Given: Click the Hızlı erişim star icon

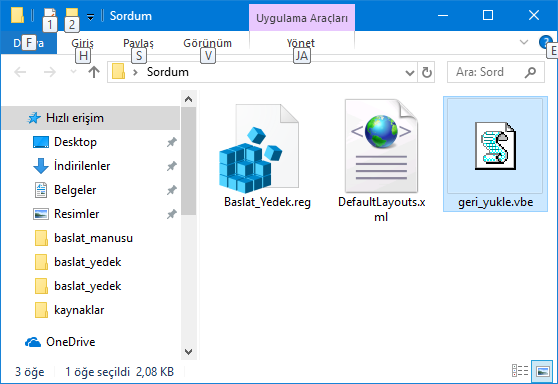Looking at the screenshot, I should (x=34, y=118).
